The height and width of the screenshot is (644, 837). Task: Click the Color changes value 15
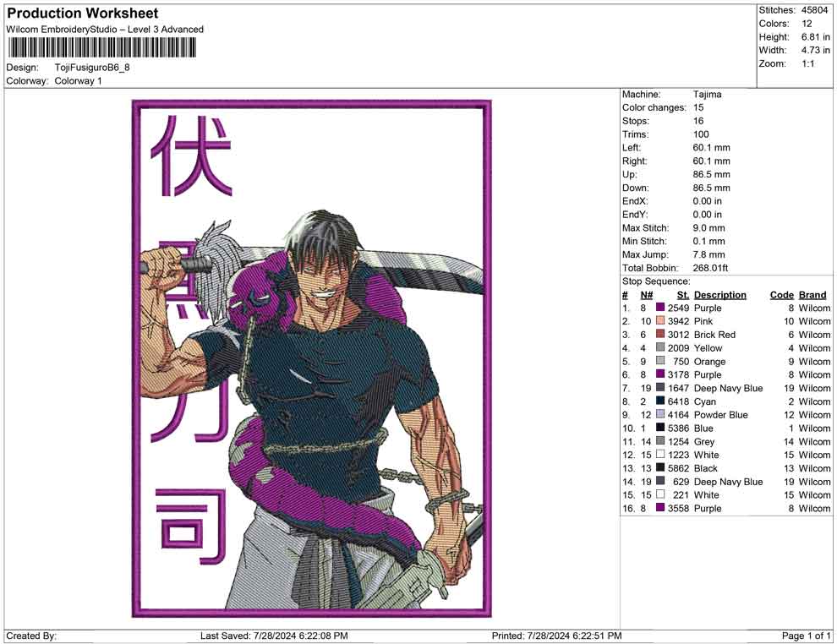[698, 107]
